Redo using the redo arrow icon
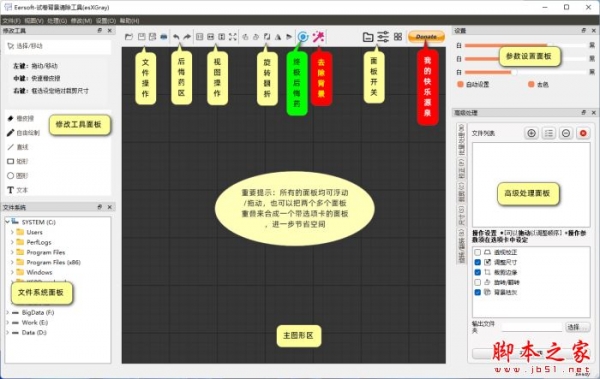The height and width of the screenshot is (379, 600). click(x=187, y=37)
